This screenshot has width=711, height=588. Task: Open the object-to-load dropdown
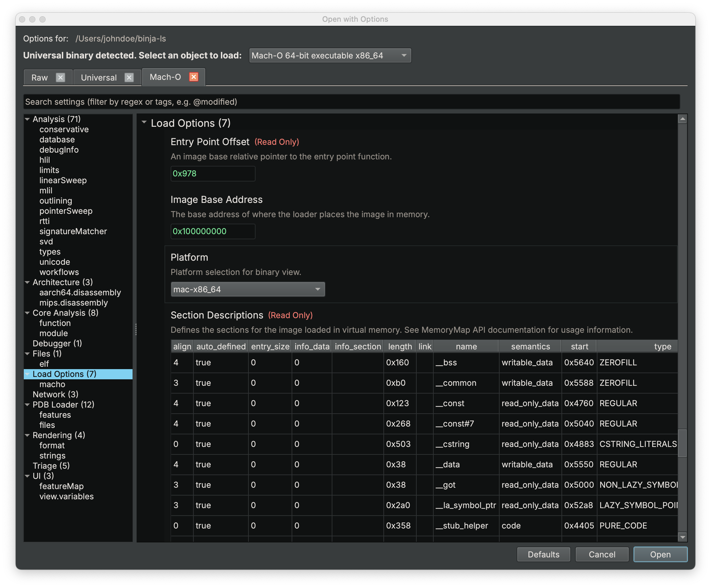point(330,55)
